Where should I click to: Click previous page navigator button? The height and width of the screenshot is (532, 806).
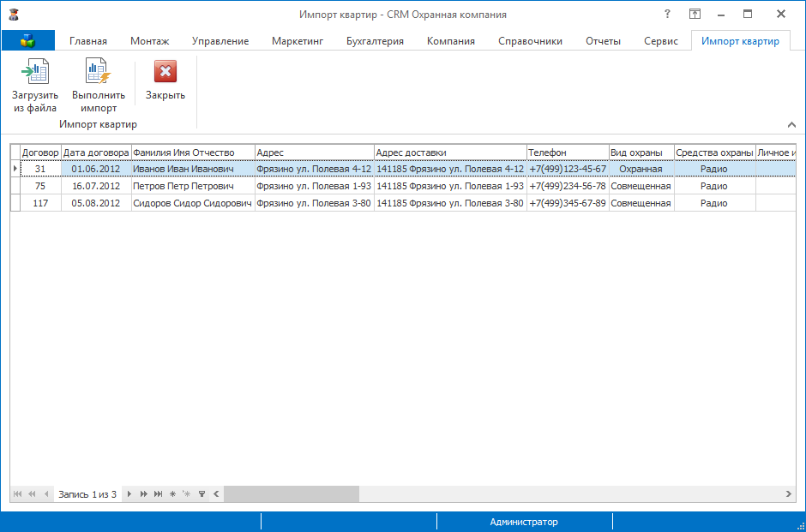pyautogui.click(x=32, y=494)
